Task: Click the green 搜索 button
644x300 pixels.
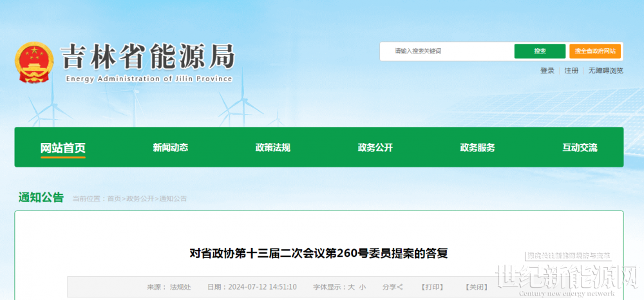Action: [540, 52]
